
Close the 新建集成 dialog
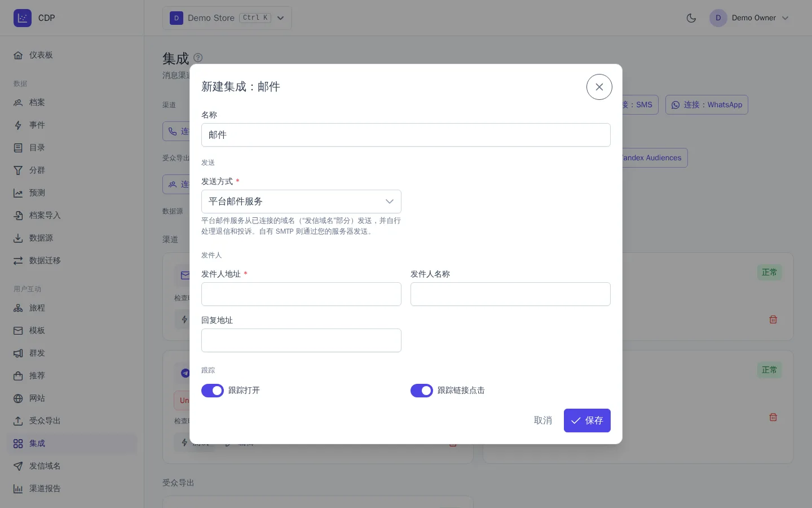pos(599,87)
